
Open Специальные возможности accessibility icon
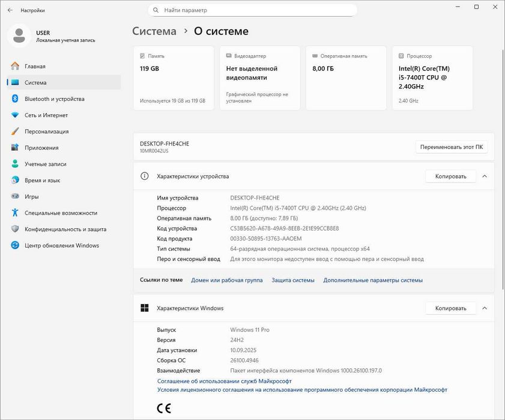(x=15, y=213)
